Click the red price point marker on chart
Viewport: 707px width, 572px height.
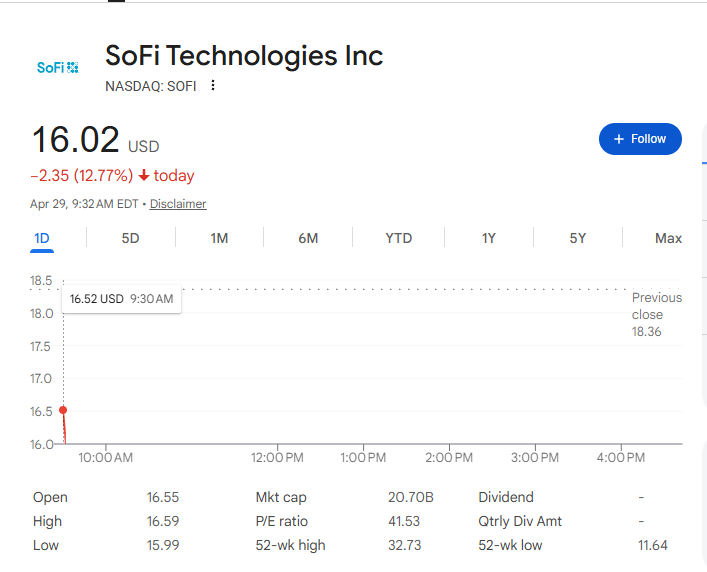(63, 410)
